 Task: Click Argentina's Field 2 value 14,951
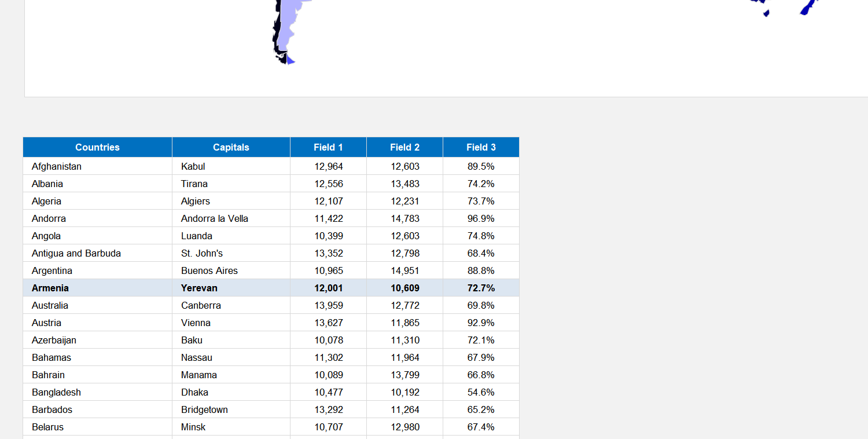(404, 270)
